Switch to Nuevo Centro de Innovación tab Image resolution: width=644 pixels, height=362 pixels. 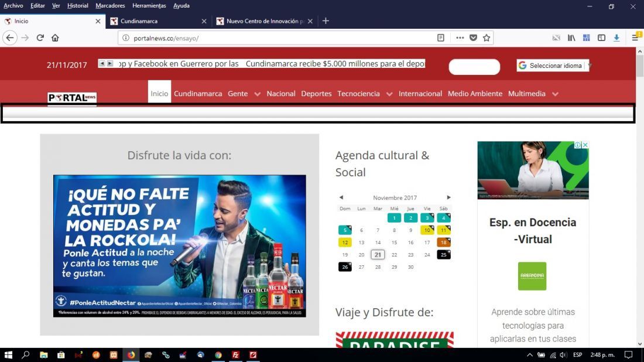265,21
